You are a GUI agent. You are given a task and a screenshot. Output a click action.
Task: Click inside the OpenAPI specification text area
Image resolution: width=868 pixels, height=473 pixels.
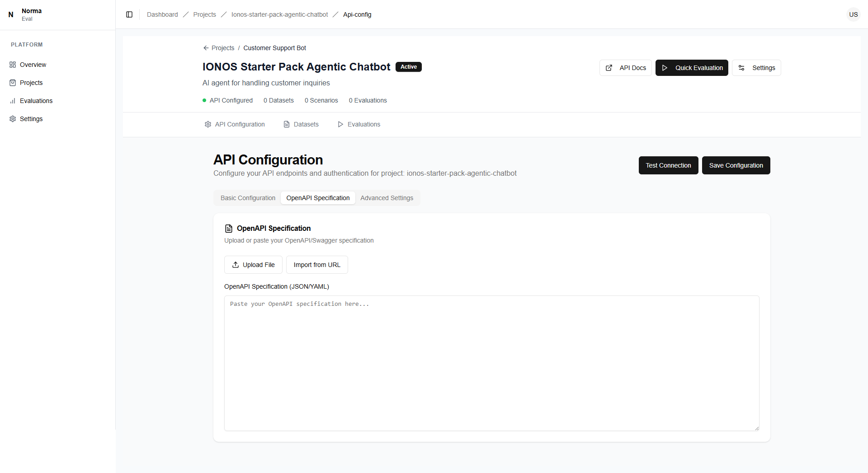pos(491,361)
